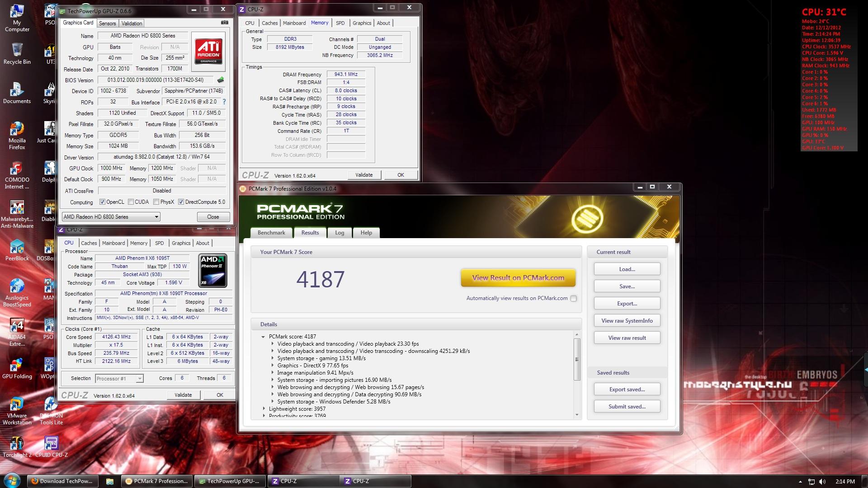The image size is (868, 488).
Task: Open the SPD tab in the top CPU-Z window
Action: [x=340, y=23]
